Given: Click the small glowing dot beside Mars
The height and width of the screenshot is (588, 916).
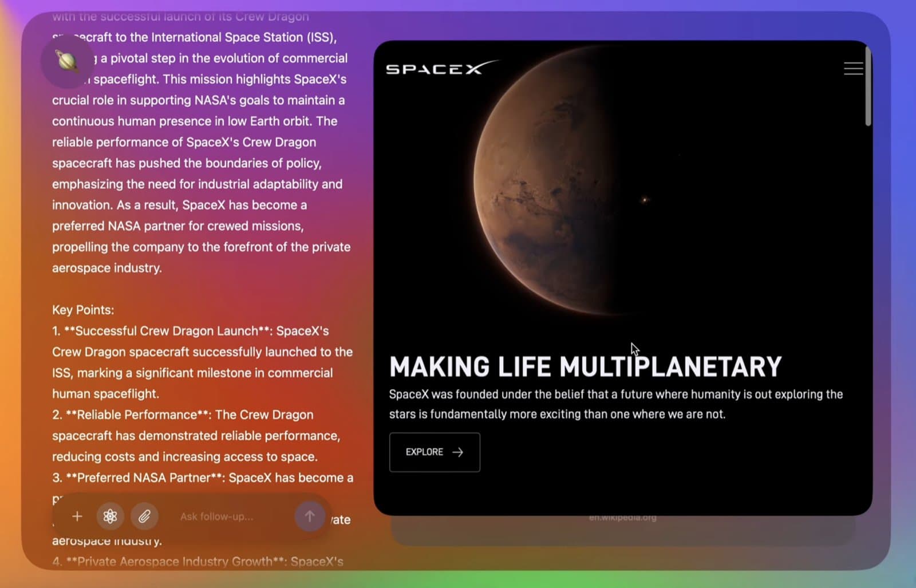Looking at the screenshot, I should (x=645, y=200).
